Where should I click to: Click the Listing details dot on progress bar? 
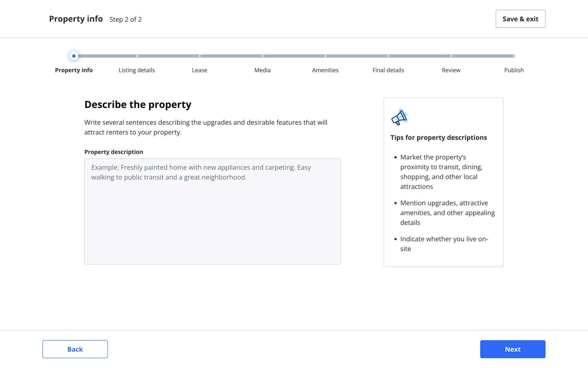[x=137, y=56]
